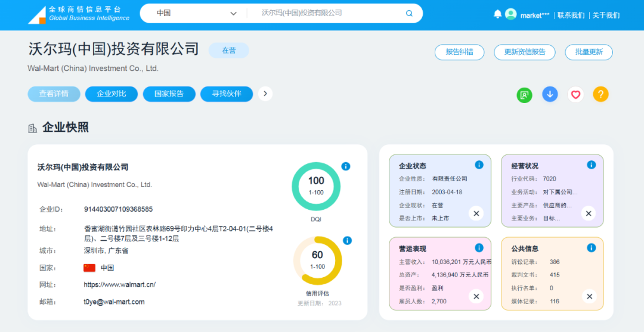This screenshot has width=644, height=332.
Task: Click the 在营 status badge
Action: tap(229, 51)
